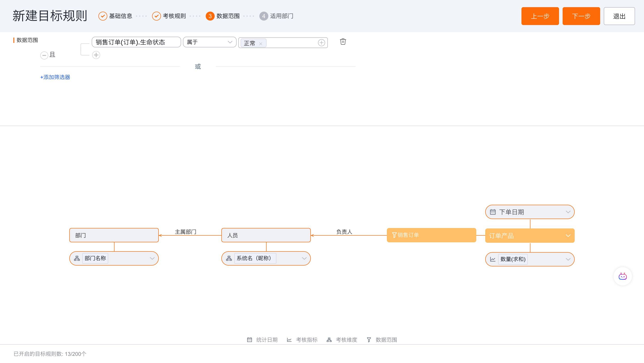Image resolution: width=644 pixels, height=363 pixels.
Task: Open the 属于 operator dropdown
Action: point(210,42)
